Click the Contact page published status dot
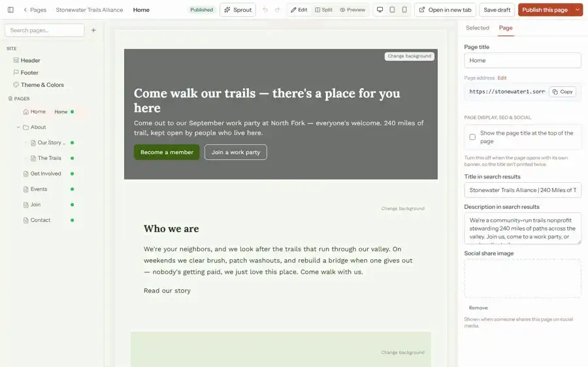Screen dimensions: 588x367 click(x=73, y=220)
